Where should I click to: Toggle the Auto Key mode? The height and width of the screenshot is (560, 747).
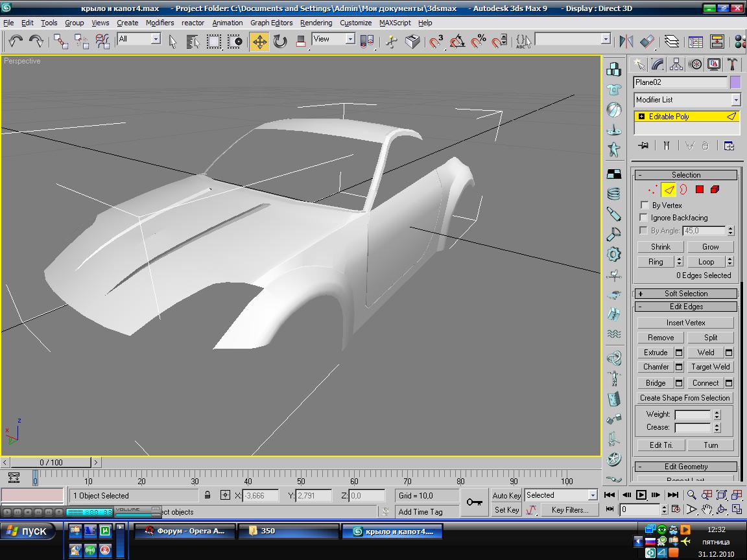tap(506, 495)
